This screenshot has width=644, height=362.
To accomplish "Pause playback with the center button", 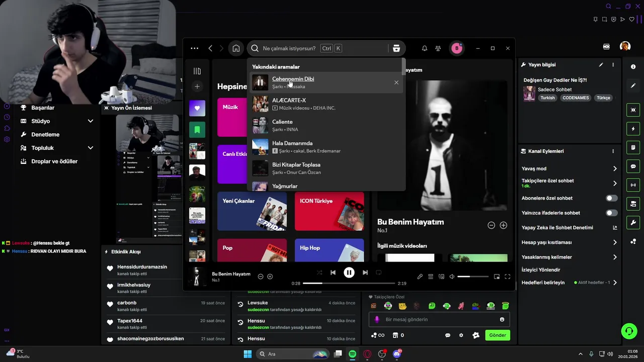I will click(349, 273).
